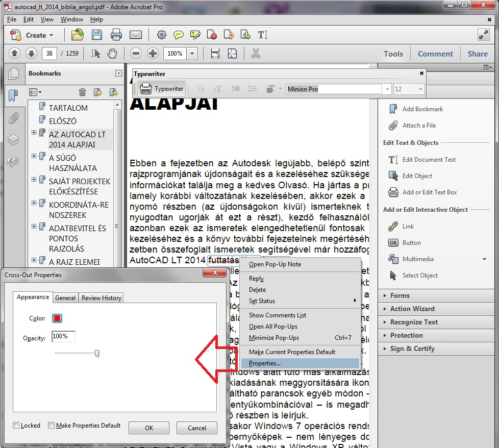Go to next page arrow
499x448 pixels.
click(31, 54)
